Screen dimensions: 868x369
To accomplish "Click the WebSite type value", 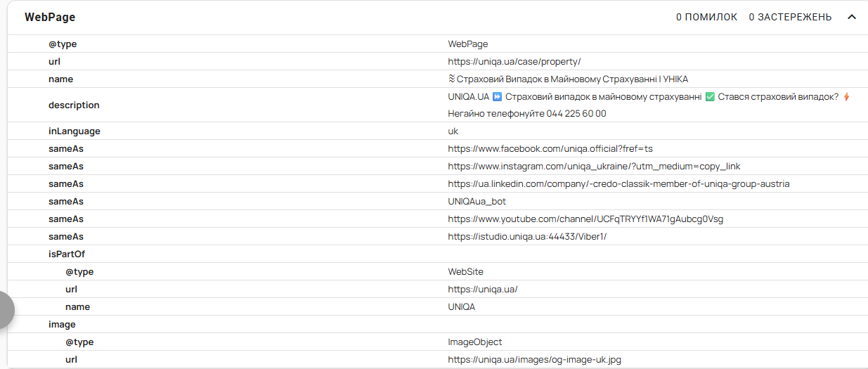I will [x=465, y=271].
